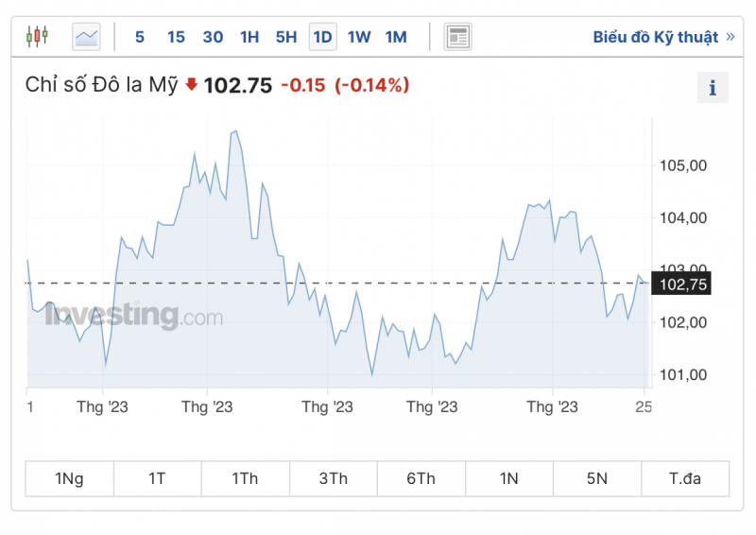Viewport: 756px width, 535px height.
Task: Choose the 1M interval
Action: tap(396, 37)
